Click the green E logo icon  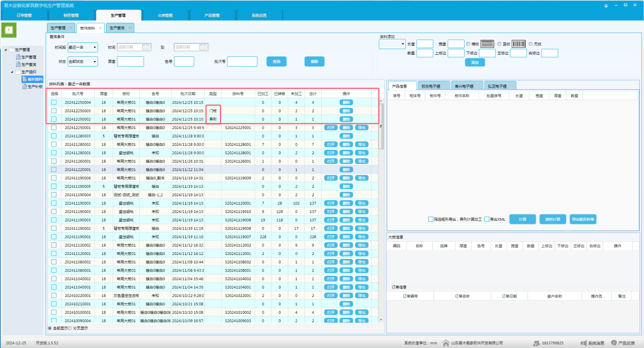(9, 30)
